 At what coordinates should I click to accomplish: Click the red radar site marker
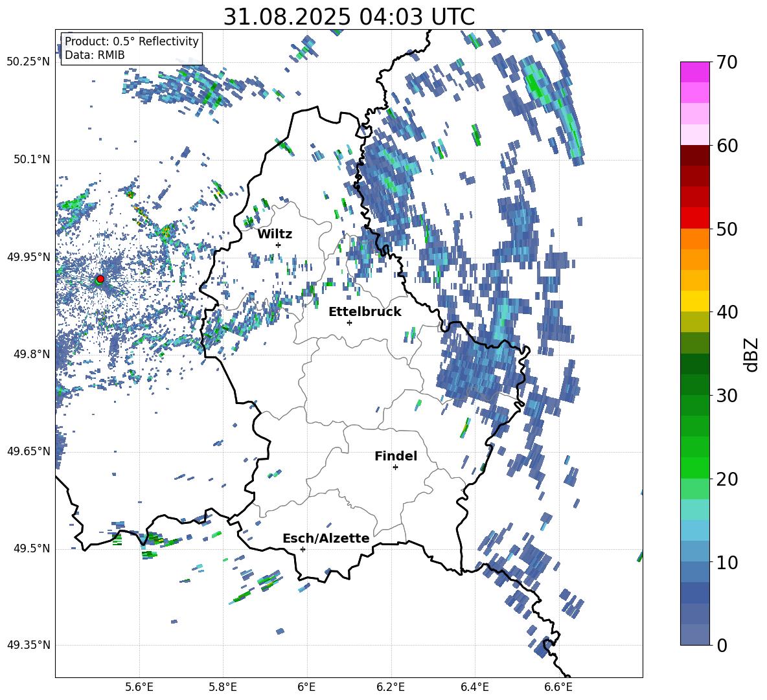click(x=100, y=278)
